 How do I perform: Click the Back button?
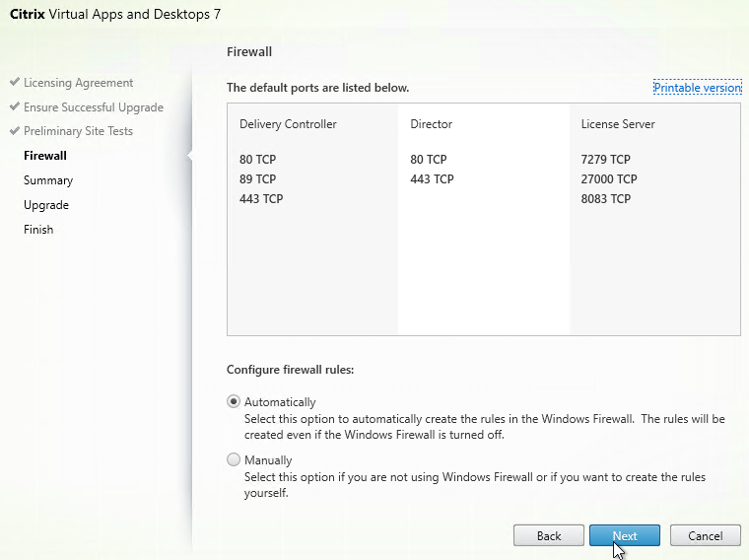(548, 535)
